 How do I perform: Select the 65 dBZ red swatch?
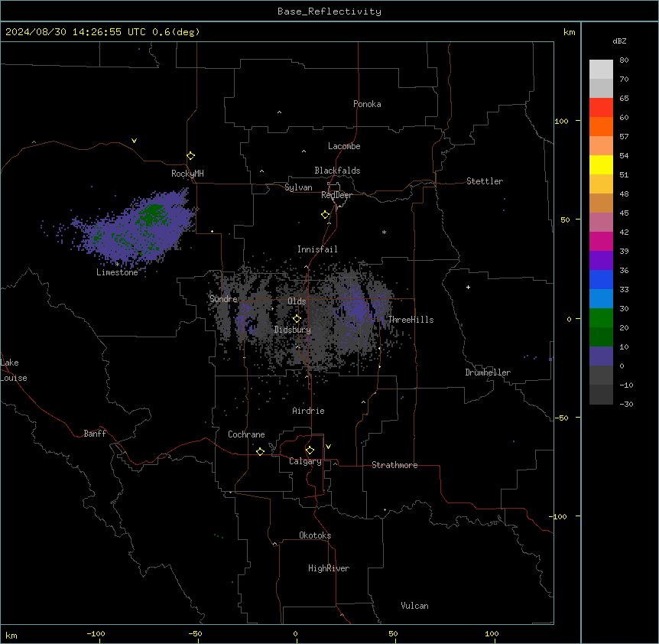point(601,108)
